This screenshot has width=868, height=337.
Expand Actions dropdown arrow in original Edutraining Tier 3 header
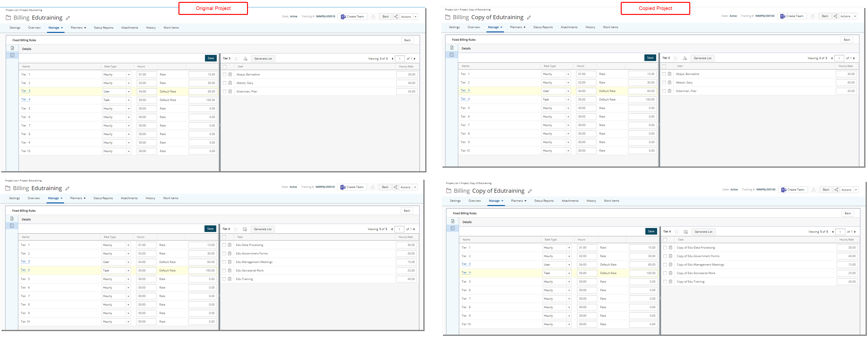416,17
